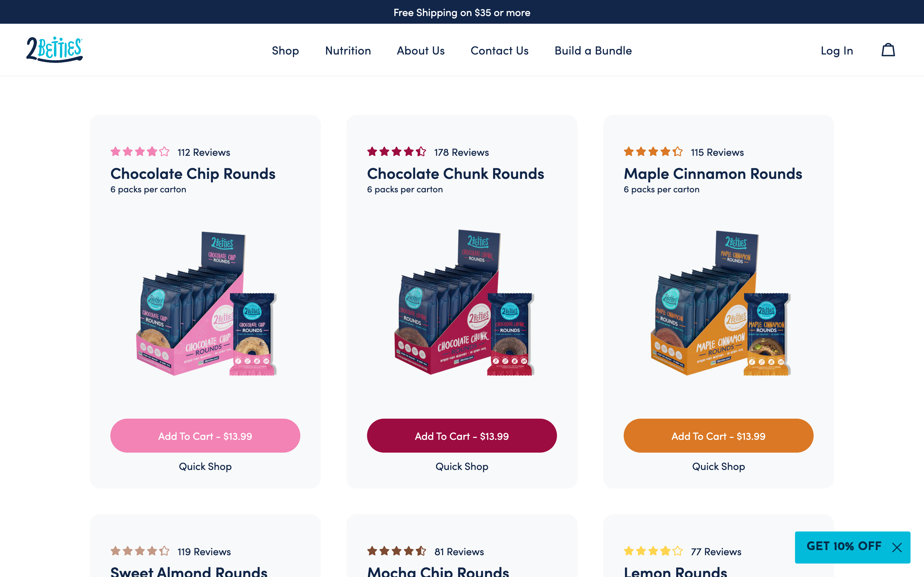Click the brown star rating for Mocha Chip Rounds
The image size is (924, 577).
point(396,551)
